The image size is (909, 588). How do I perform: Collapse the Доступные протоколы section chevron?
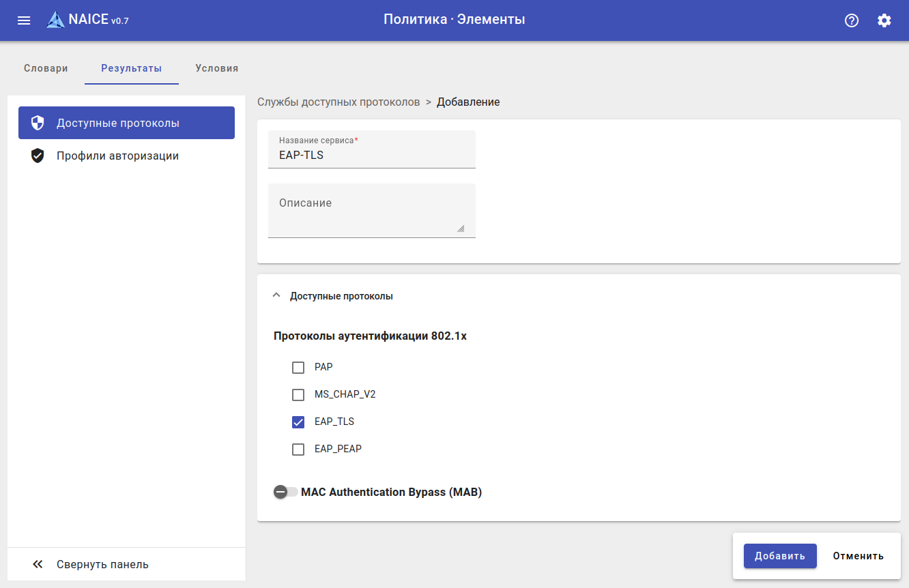pyautogui.click(x=276, y=296)
